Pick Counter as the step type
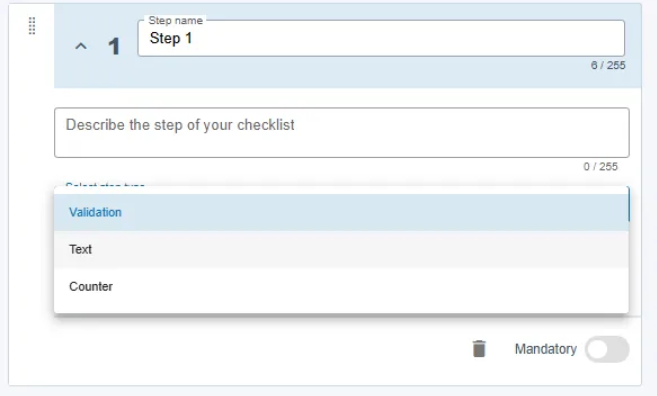Image resolution: width=657 pixels, height=396 pixels. pyautogui.click(x=341, y=287)
